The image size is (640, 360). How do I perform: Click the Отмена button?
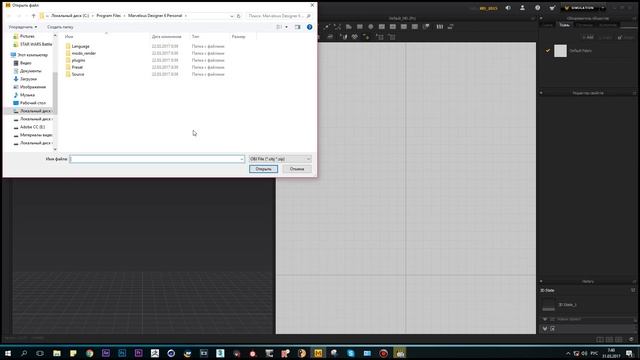pos(297,169)
